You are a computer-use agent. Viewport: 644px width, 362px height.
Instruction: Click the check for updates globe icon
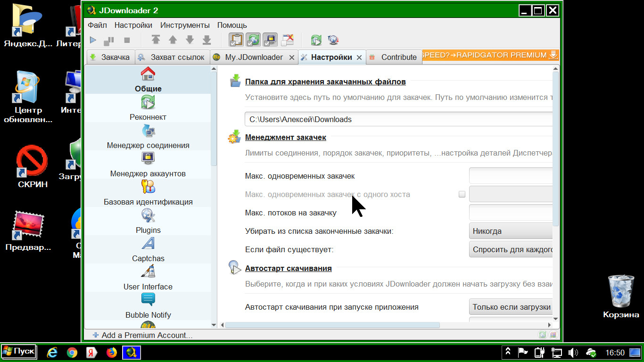coord(333,40)
